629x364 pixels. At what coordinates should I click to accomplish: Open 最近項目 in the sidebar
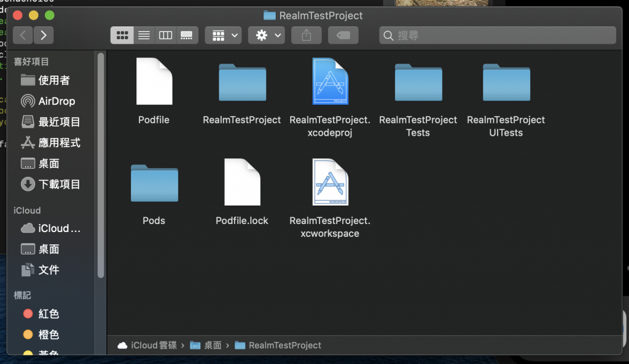[x=52, y=122]
